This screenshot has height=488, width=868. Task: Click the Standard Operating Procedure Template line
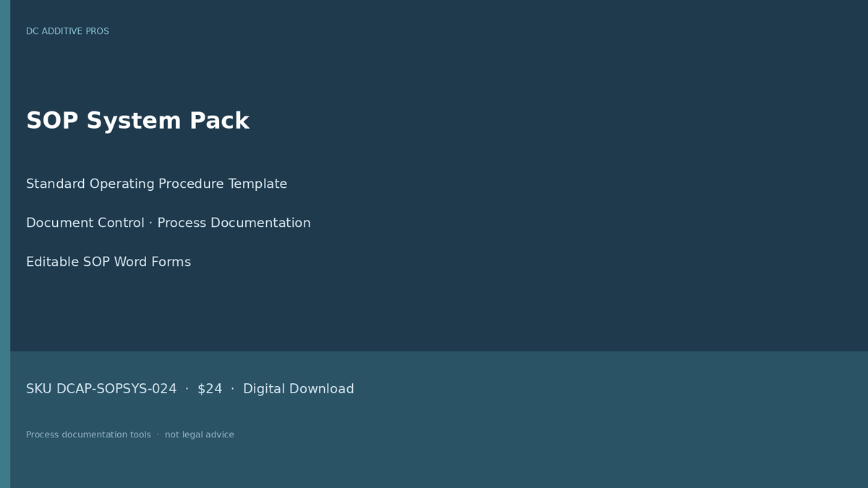[x=156, y=184]
